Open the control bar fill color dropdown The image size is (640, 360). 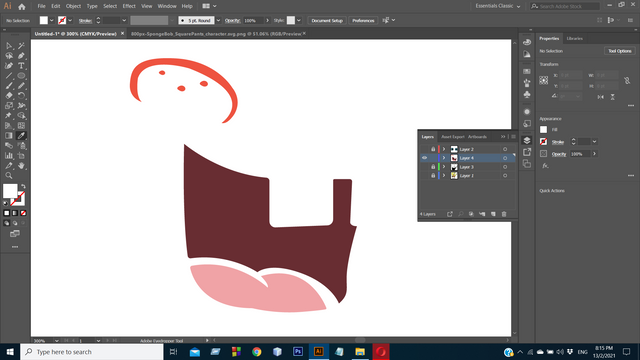click(51, 20)
